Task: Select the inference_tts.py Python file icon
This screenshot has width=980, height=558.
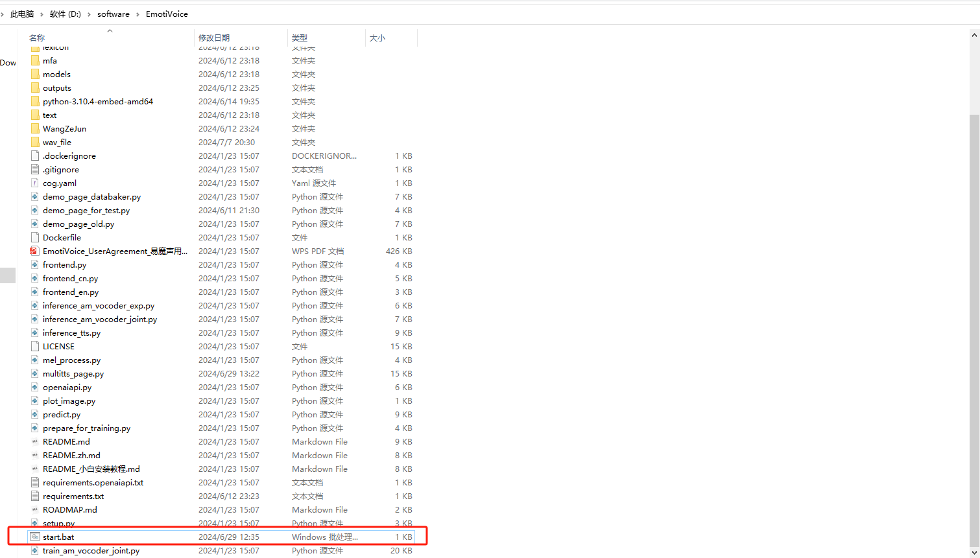Action: coord(35,333)
